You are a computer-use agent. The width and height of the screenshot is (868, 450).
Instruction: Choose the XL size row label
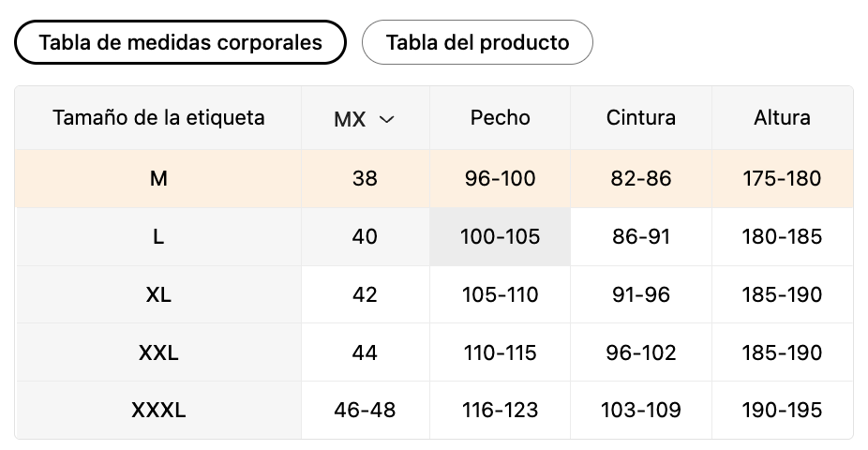[158, 294]
